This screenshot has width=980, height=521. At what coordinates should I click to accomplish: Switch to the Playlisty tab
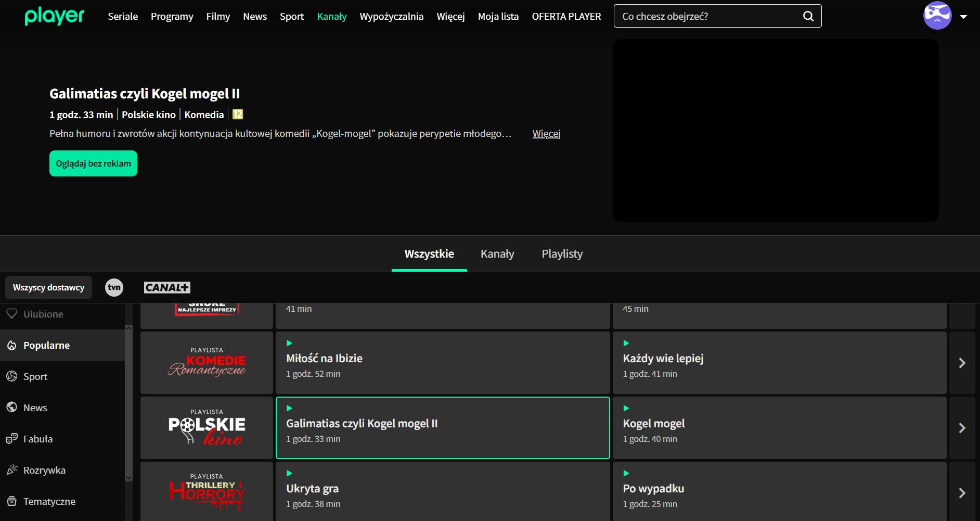562,254
